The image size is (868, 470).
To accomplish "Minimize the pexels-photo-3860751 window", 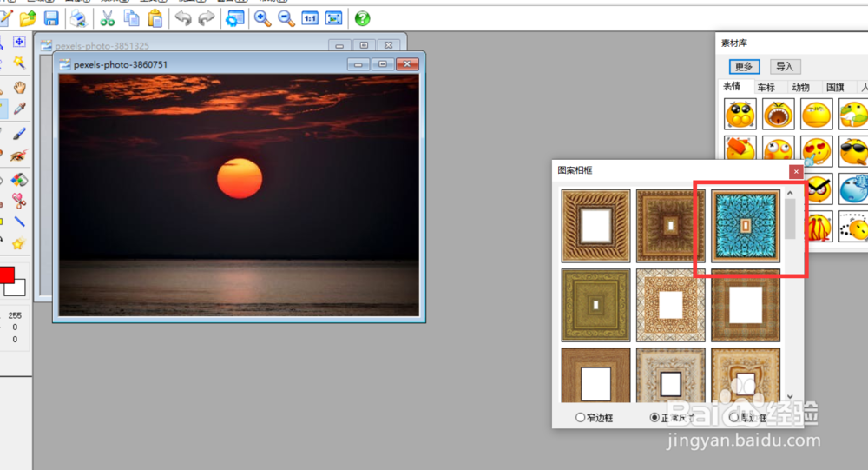I will (x=358, y=64).
